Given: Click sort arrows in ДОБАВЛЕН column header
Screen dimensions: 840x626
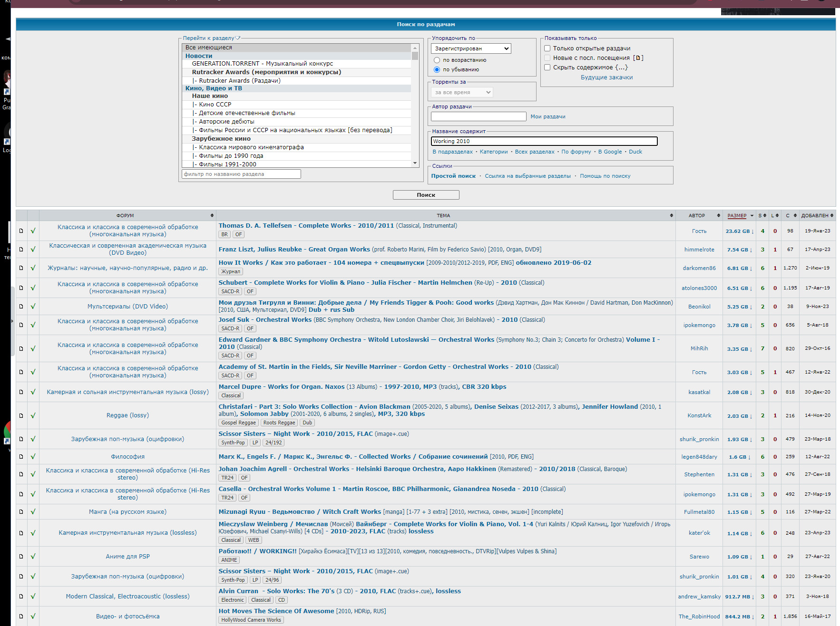Looking at the screenshot, I should click(831, 216).
